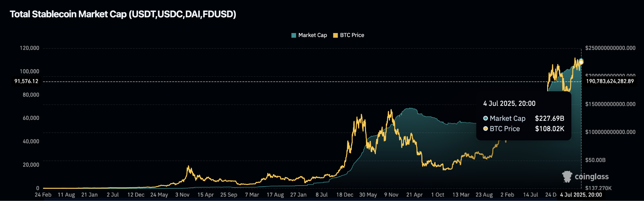Screen dimensions: 644x201
Task: Click the 80,000 left axis label
Action: (x=31, y=95)
